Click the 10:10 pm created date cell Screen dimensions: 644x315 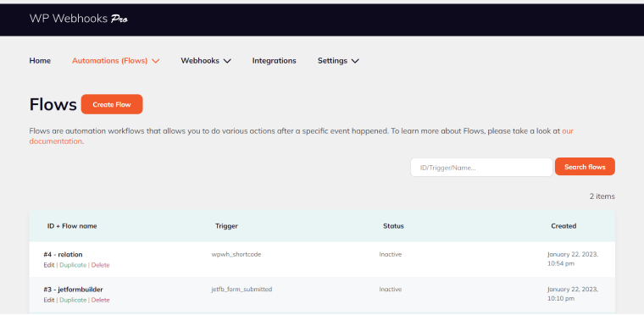[573, 294]
